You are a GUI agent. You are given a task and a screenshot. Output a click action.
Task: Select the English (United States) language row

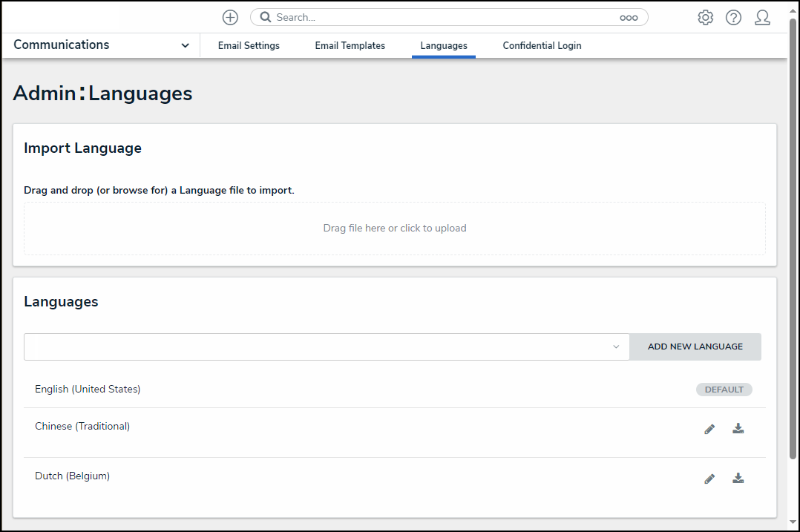88,389
